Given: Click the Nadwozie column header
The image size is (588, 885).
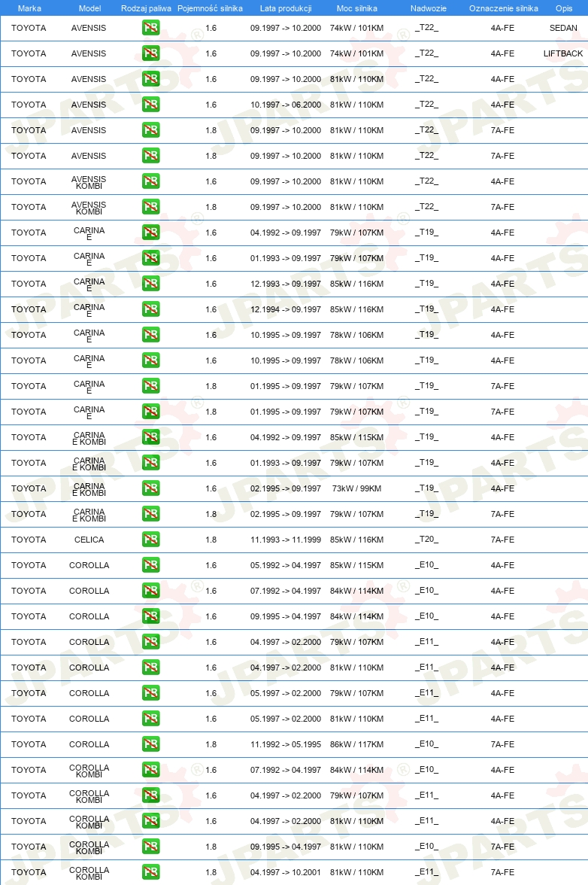Looking at the screenshot, I should (x=429, y=8).
